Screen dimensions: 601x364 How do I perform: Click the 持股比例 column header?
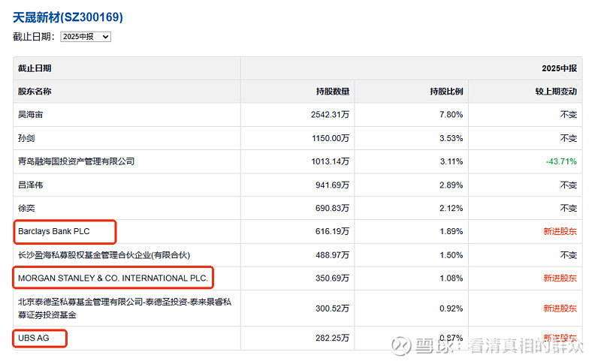[x=446, y=92]
